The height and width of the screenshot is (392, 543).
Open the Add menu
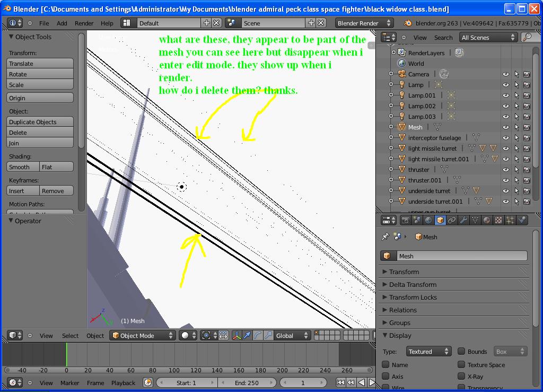pos(62,23)
